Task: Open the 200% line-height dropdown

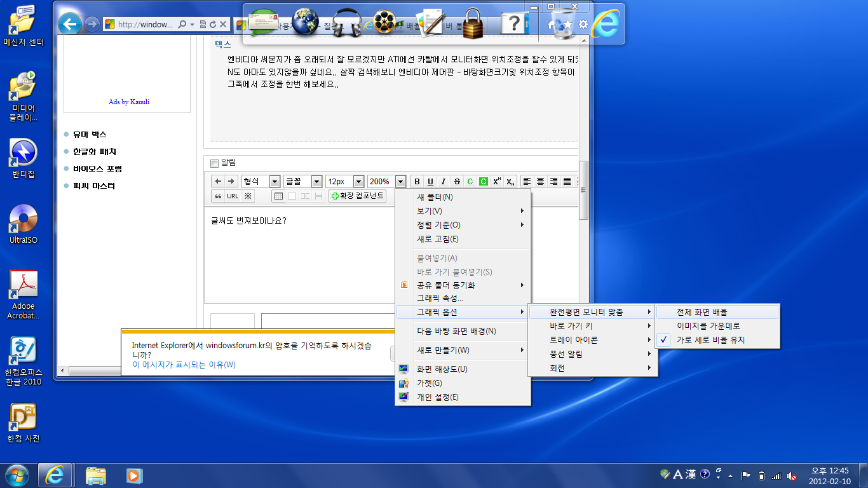Action: click(386, 182)
